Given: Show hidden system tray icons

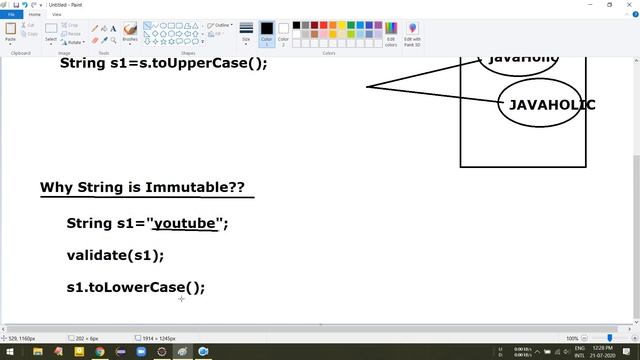Looking at the screenshot, I should pos(537,351).
